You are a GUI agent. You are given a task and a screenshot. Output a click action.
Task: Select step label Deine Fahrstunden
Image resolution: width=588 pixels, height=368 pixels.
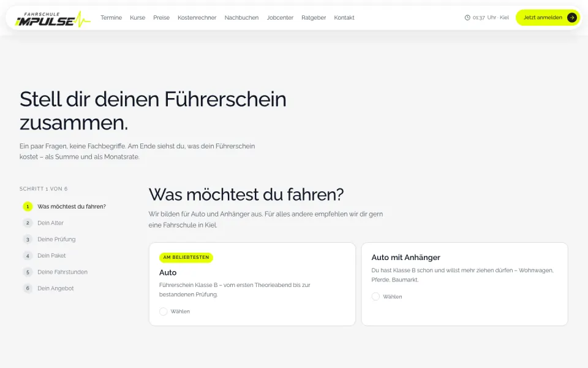pyautogui.click(x=62, y=272)
